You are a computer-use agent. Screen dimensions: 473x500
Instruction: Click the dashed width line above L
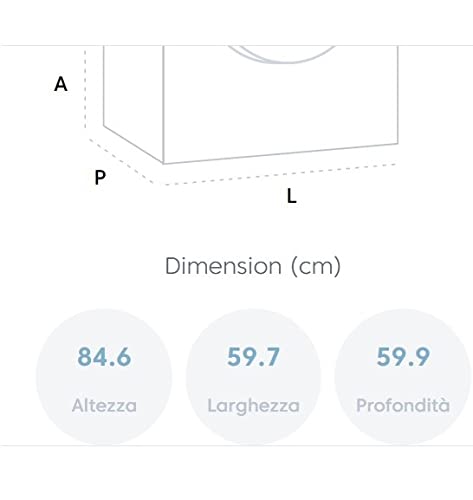click(280, 174)
